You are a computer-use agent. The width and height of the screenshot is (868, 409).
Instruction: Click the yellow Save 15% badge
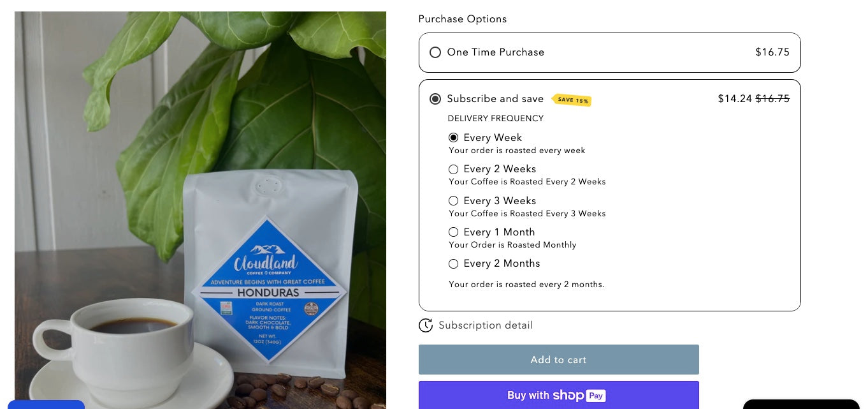pyautogui.click(x=572, y=100)
